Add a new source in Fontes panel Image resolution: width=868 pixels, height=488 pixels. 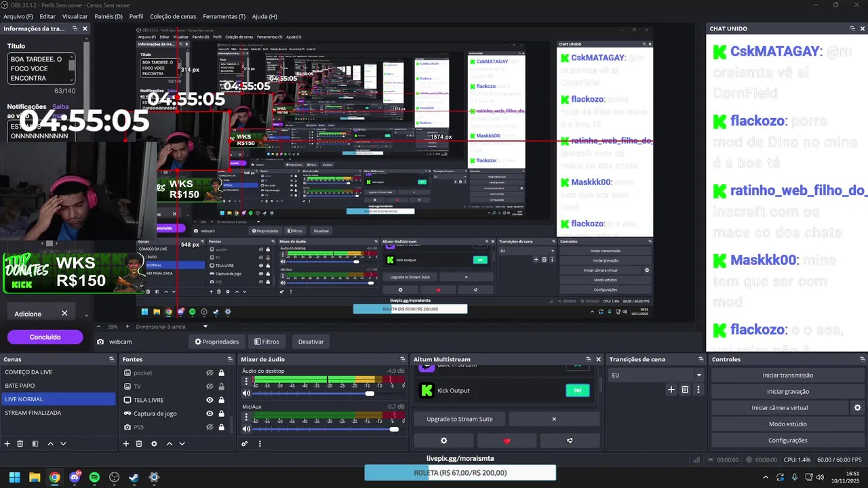click(x=125, y=444)
